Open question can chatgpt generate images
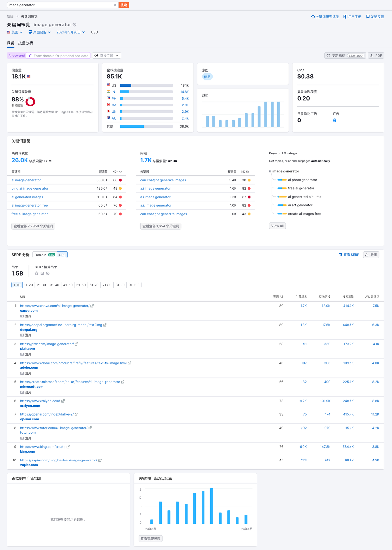This screenshot has height=550, width=392. pyautogui.click(x=163, y=180)
